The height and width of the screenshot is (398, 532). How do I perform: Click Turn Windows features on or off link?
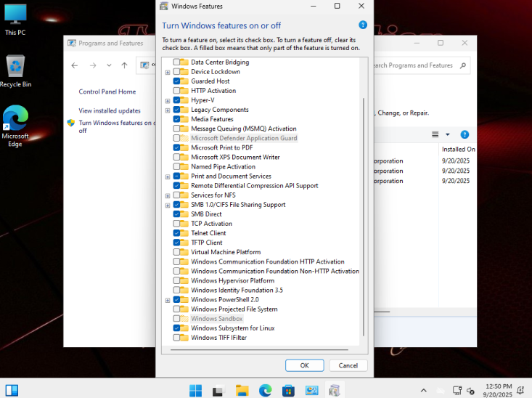116,126
